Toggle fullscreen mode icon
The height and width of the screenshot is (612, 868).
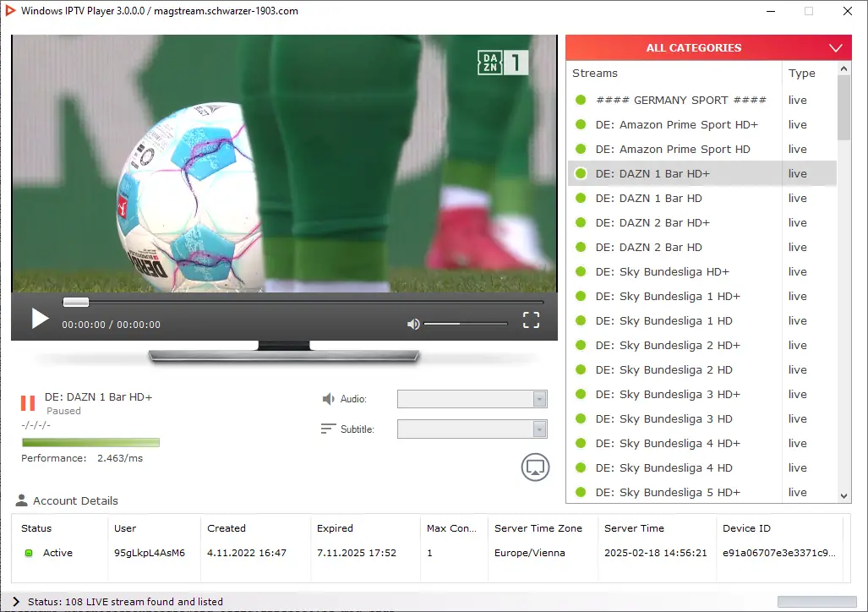pyautogui.click(x=531, y=320)
